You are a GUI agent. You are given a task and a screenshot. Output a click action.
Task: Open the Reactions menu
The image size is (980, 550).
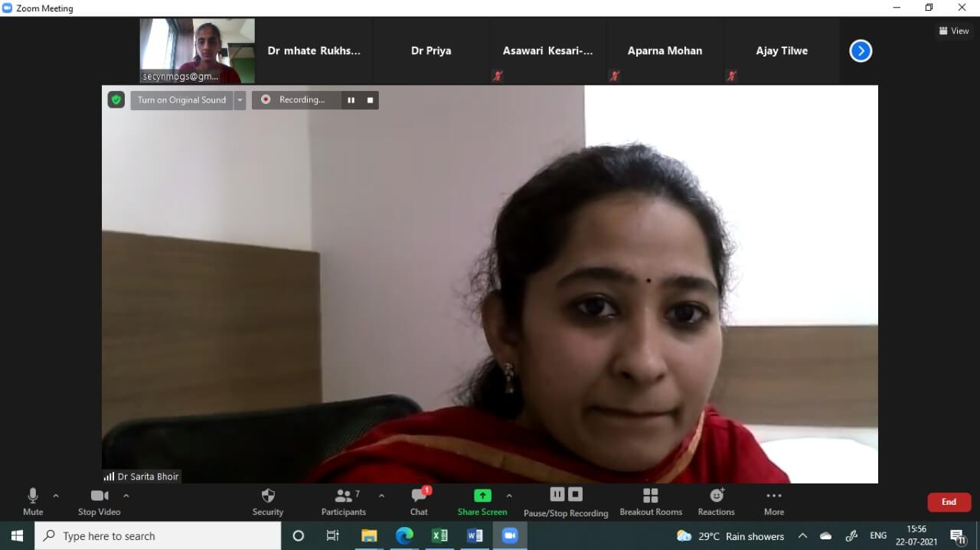(716, 502)
